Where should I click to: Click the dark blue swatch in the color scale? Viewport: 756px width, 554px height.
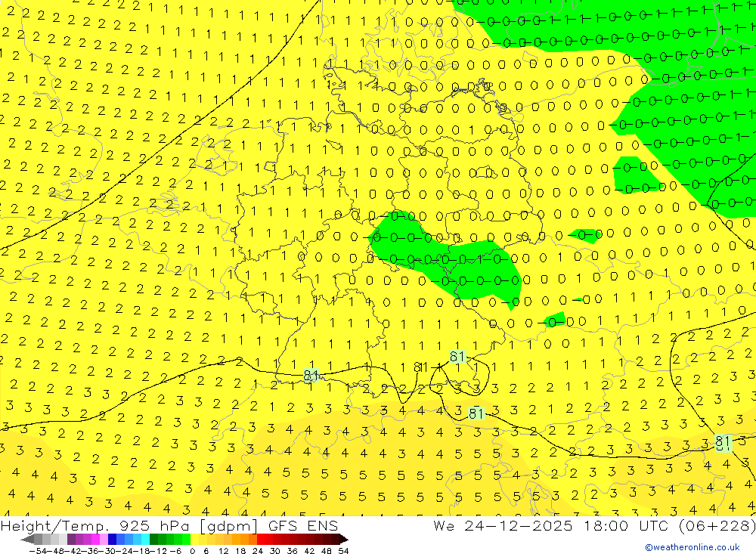(x=112, y=539)
